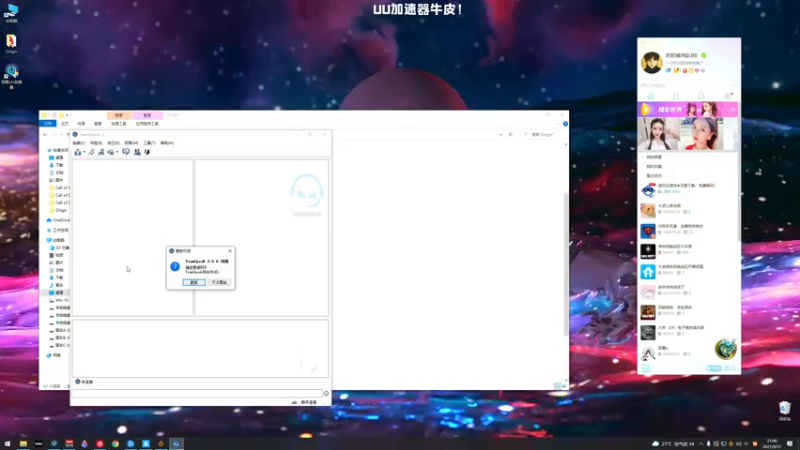This screenshot has height=450, width=800.
Task: Select Origin folder in Explorer sidebar
Action: [x=58, y=210]
